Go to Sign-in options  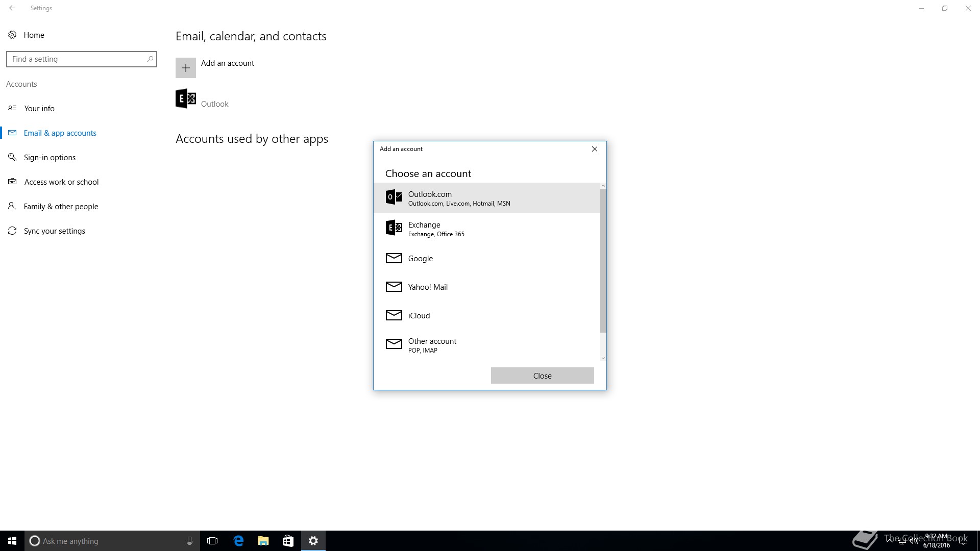pos(50,158)
